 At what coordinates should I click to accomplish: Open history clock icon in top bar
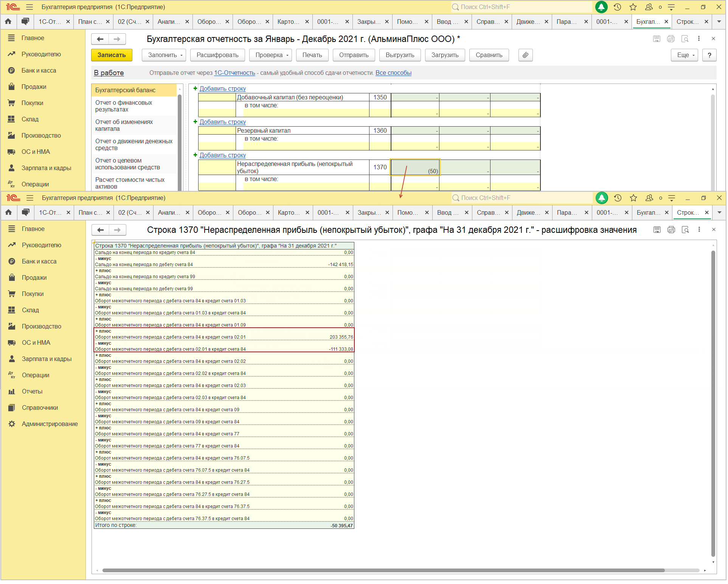click(x=617, y=7)
